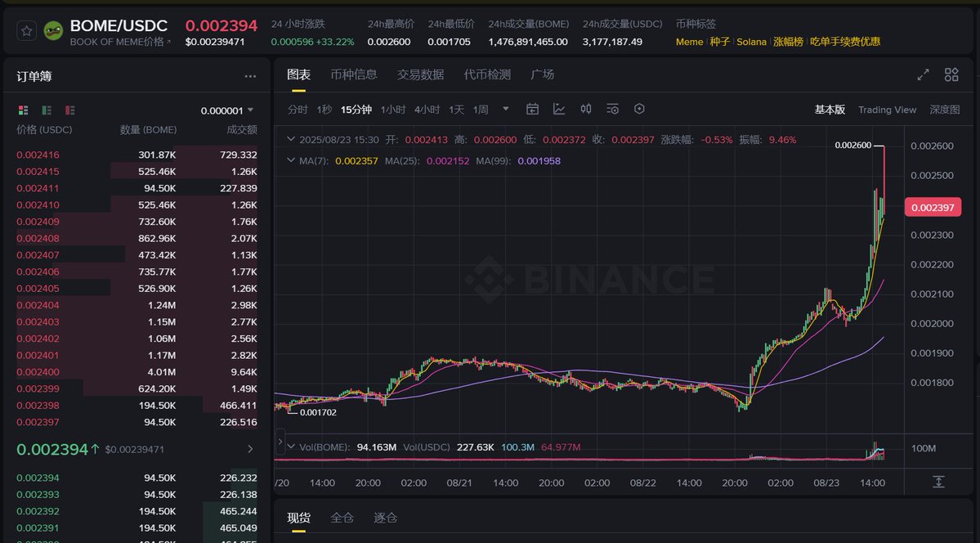980x543 pixels.
Task: Switch to the 币种信息 tab
Action: (354, 74)
